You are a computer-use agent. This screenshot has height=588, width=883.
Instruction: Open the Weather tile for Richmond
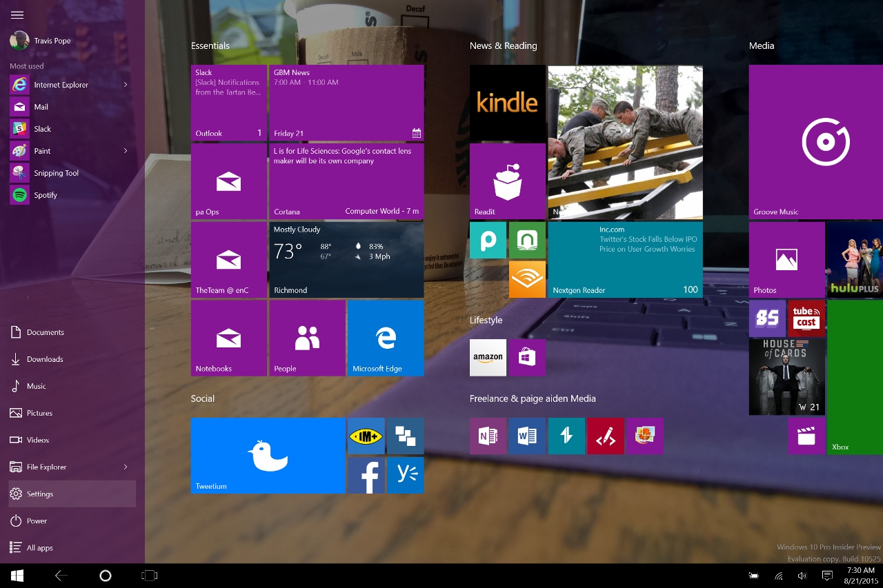pos(346,259)
